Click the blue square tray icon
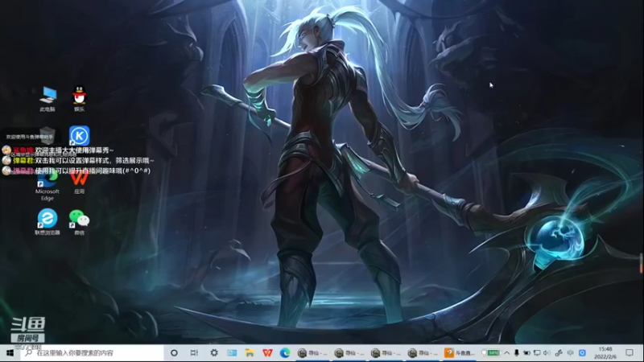 pos(582,353)
